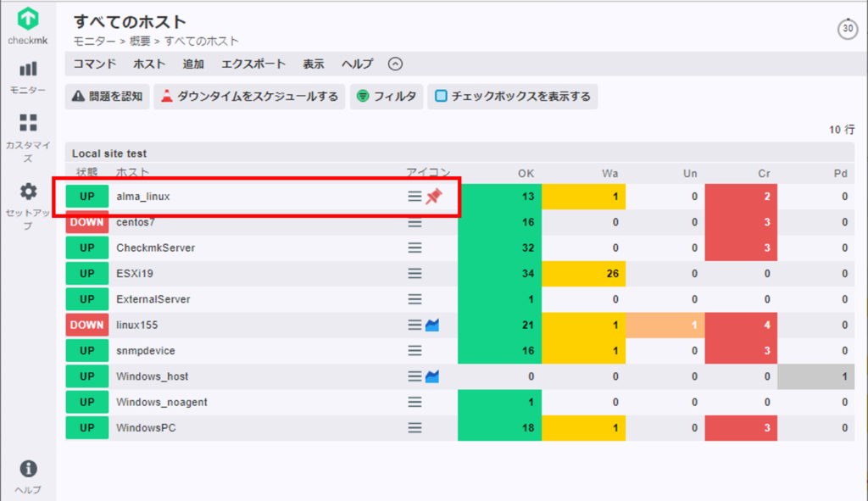The width and height of the screenshot is (868, 501).
Task: Open the action menu for ESXi19
Action: click(415, 274)
